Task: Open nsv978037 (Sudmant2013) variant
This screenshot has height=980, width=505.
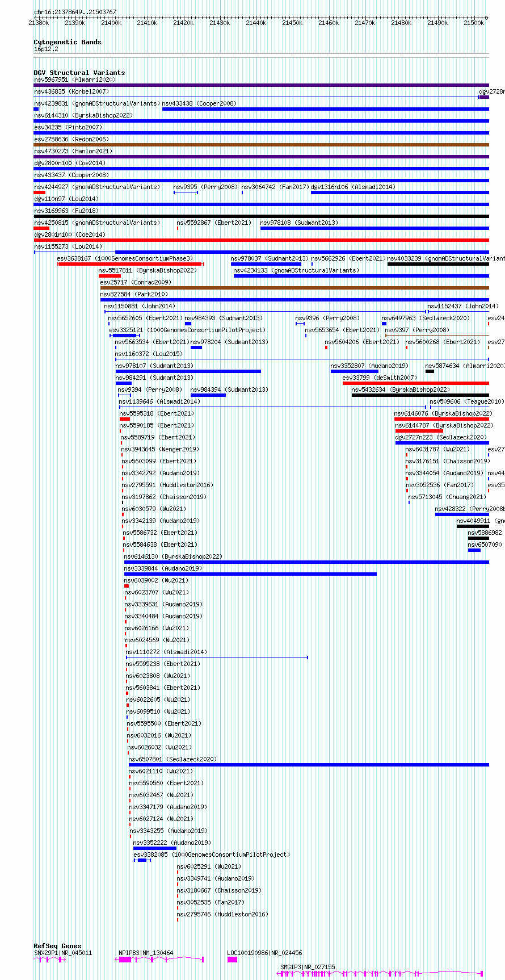Action: pyautogui.click(x=270, y=258)
